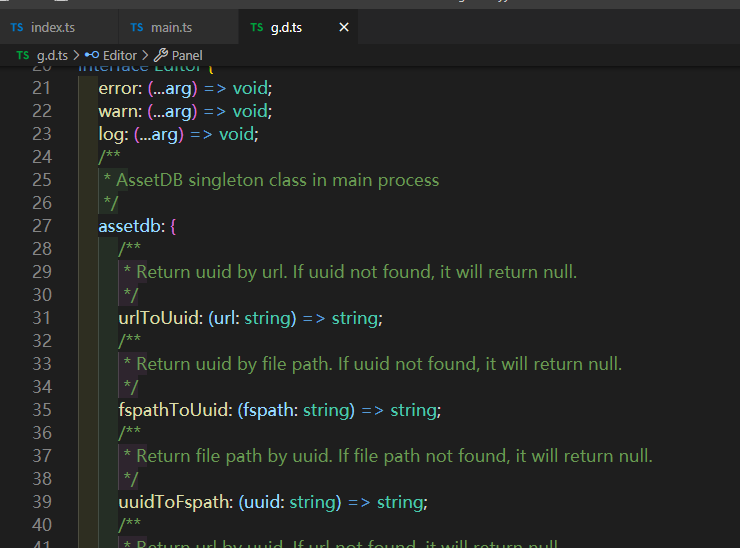Click the green TS icon on the g.d.ts tab
Image resolution: width=740 pixels, height=548 pixels.
257,27
